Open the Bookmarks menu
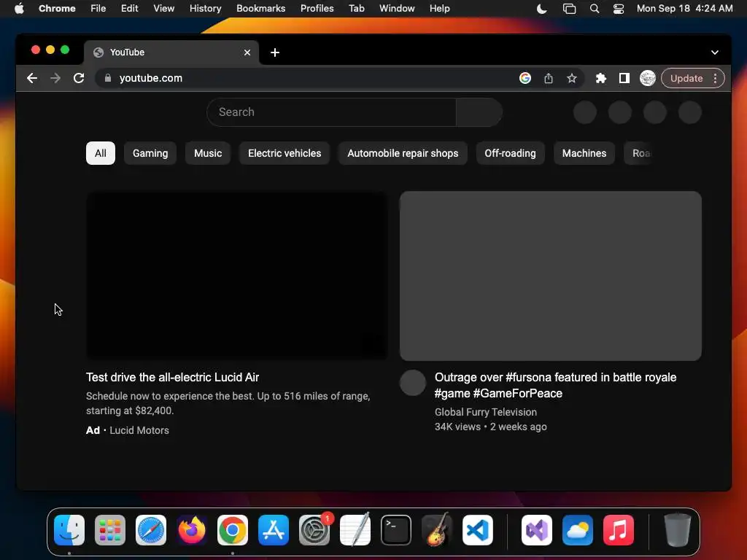The width and height of the screenshot is (747, 560). [x=260, y=8]
